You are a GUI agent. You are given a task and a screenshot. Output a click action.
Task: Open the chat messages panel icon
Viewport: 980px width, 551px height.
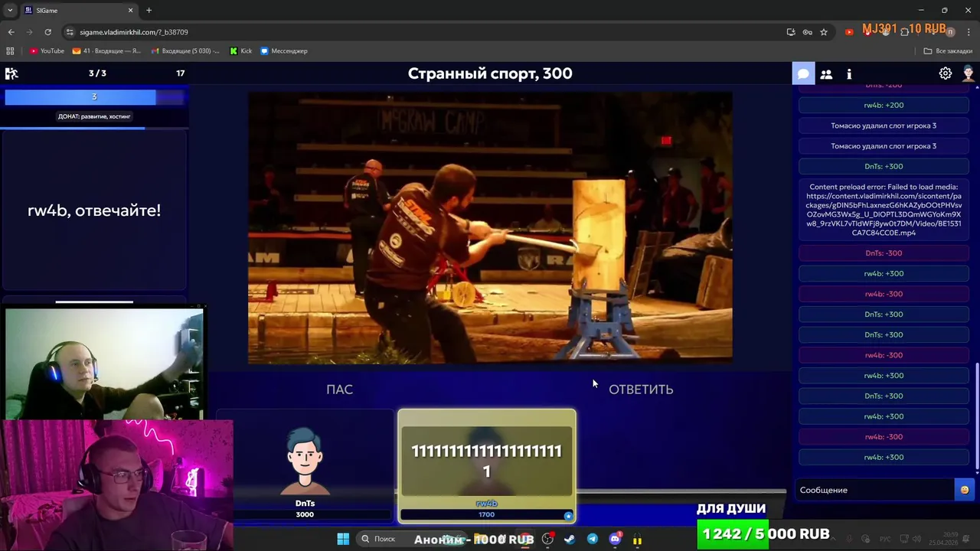click(x=803, y=73)
